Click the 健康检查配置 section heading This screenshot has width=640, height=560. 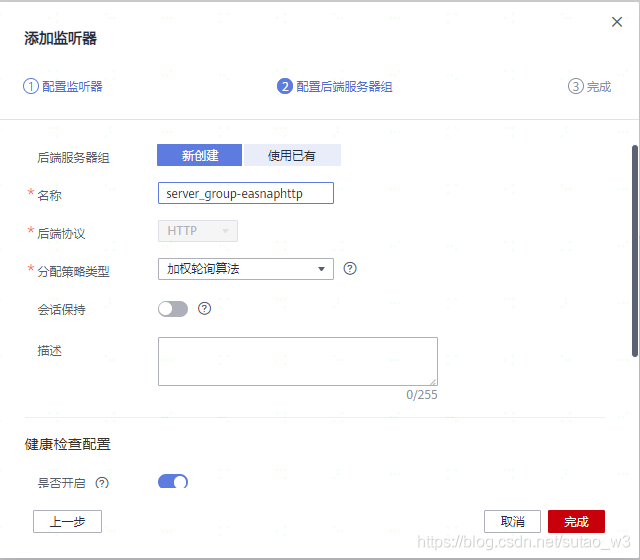point(68,444)
